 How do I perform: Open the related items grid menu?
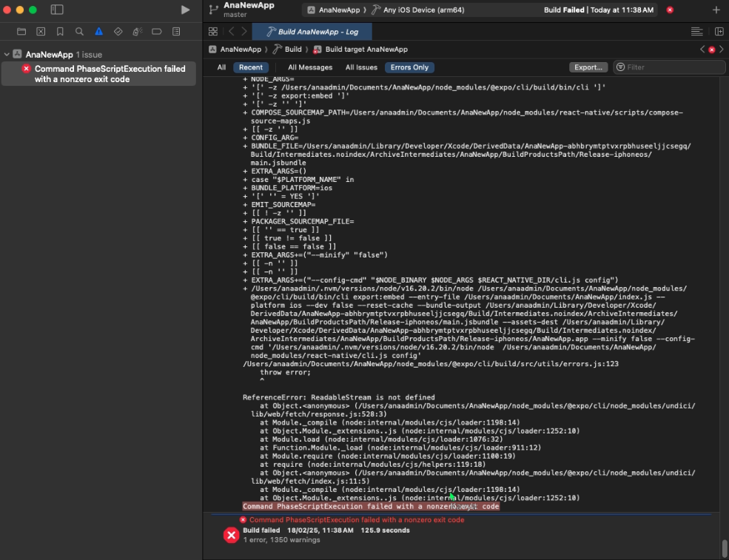click(213, 32)
